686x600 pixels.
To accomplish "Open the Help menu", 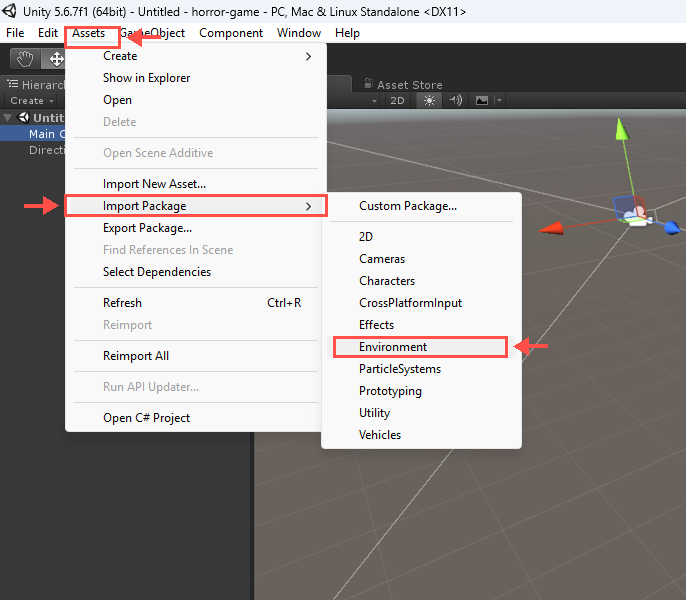I will (347, 33).
